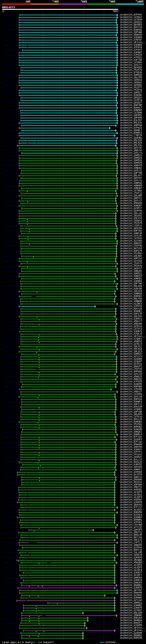Select hit label UniRef100_B8LKV7
Screen dimensions: 146x644
coord(131,175)
